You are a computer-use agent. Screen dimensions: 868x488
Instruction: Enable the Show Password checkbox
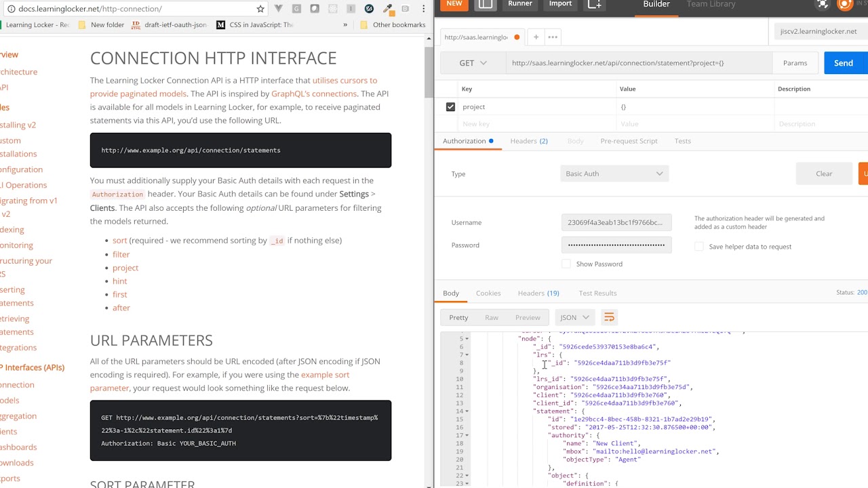click(x=566, y=264)
